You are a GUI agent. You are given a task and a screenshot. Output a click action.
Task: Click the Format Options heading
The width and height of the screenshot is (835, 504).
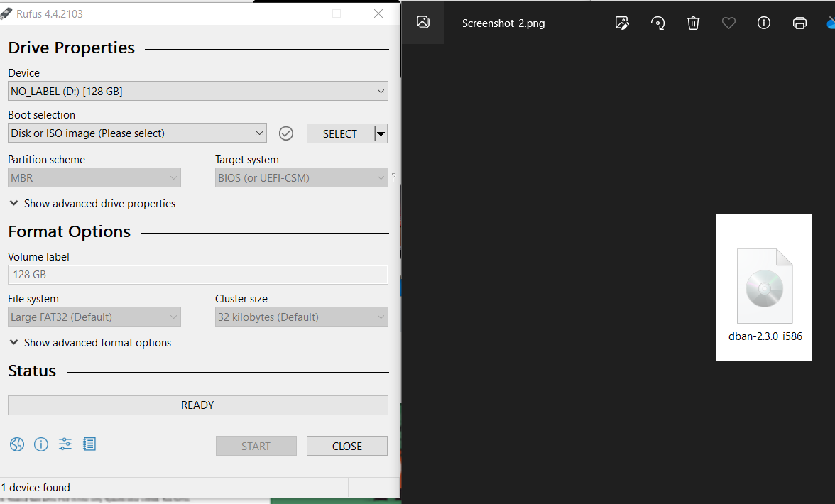pos(70,231)
